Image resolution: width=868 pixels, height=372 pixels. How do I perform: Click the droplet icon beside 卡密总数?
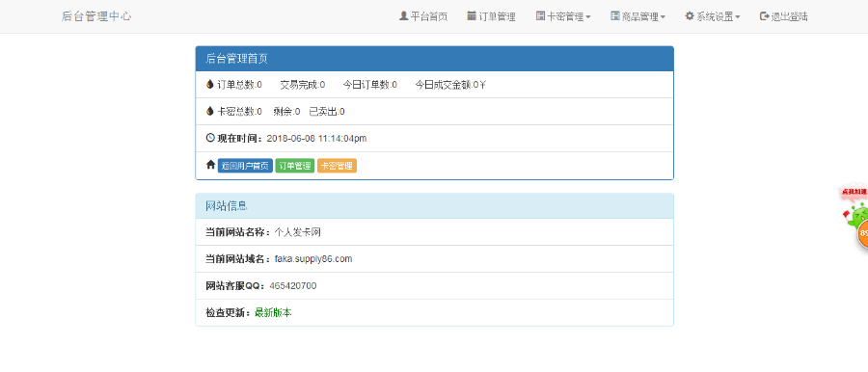coord(210,111)
